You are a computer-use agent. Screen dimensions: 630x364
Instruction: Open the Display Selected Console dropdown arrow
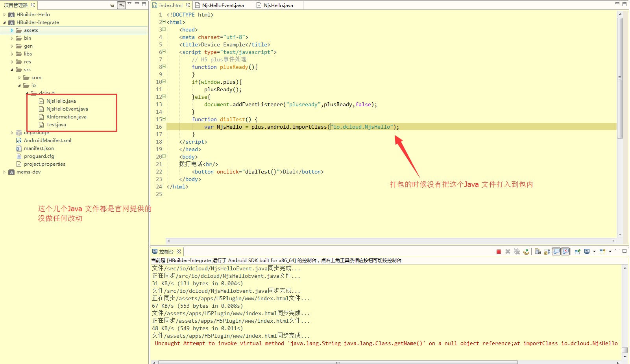pos(594,252)
